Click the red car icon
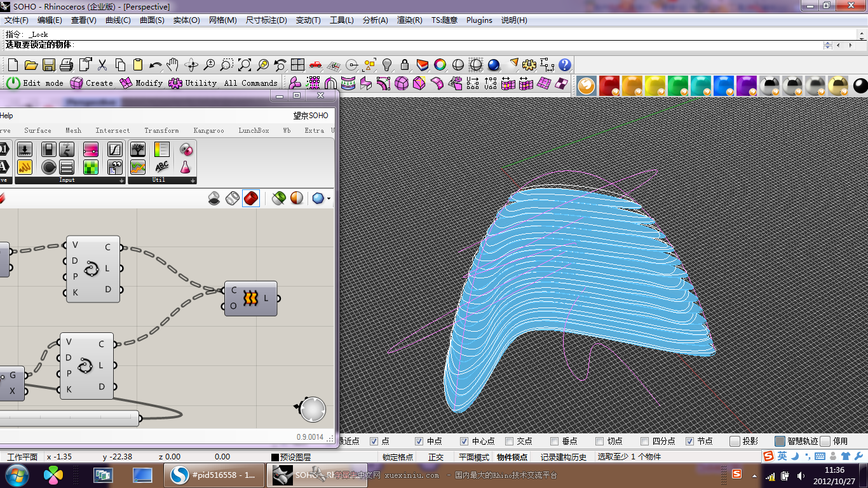Viewport: 868px width, 488px height. [x=316, y=65]
